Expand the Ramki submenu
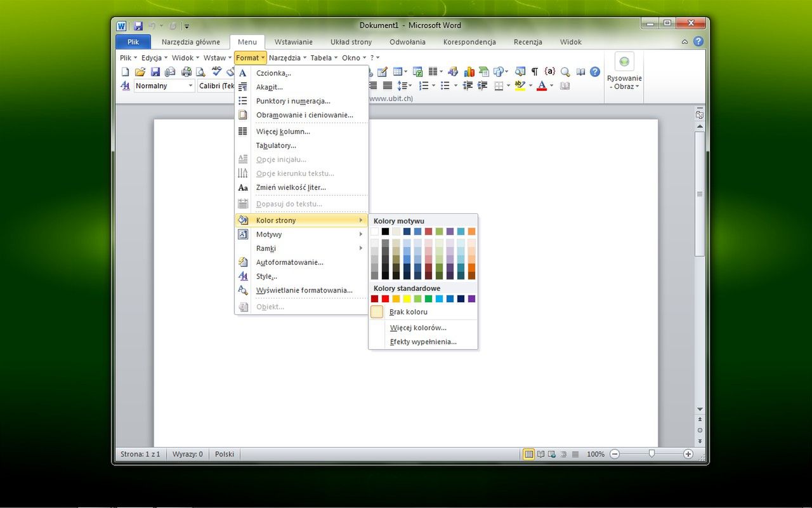812x508 pixels. pyautogui.click(x=301, y=248)
